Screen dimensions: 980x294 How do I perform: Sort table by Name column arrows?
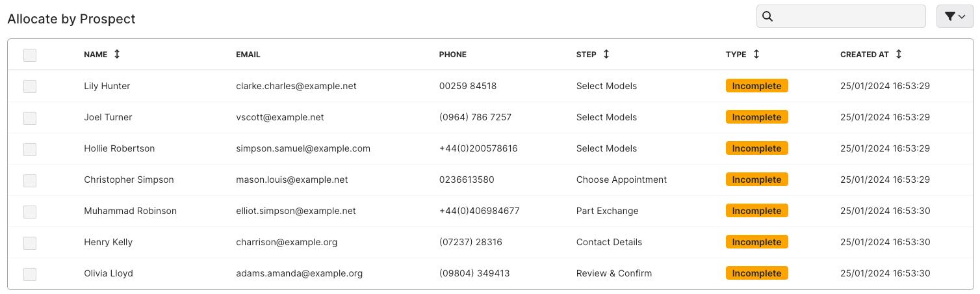pos(117,55)
